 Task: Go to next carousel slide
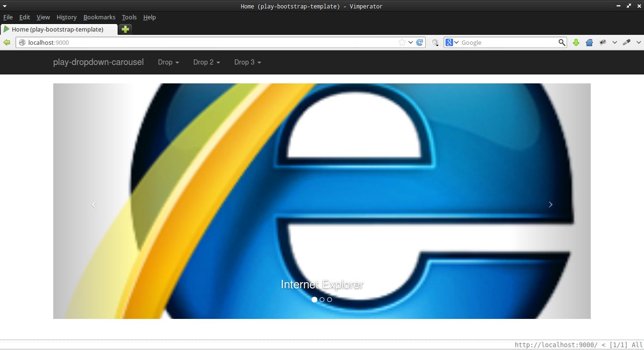pyautogui.click(x=550, y=204)
